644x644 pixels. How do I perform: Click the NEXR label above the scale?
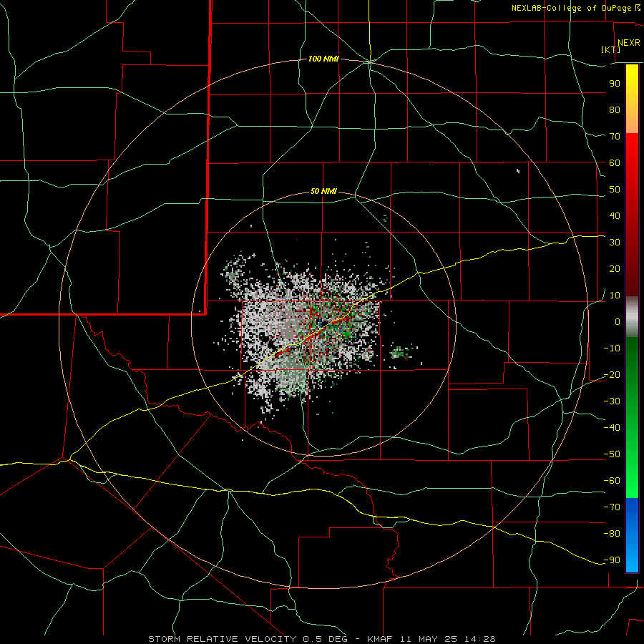629,43
